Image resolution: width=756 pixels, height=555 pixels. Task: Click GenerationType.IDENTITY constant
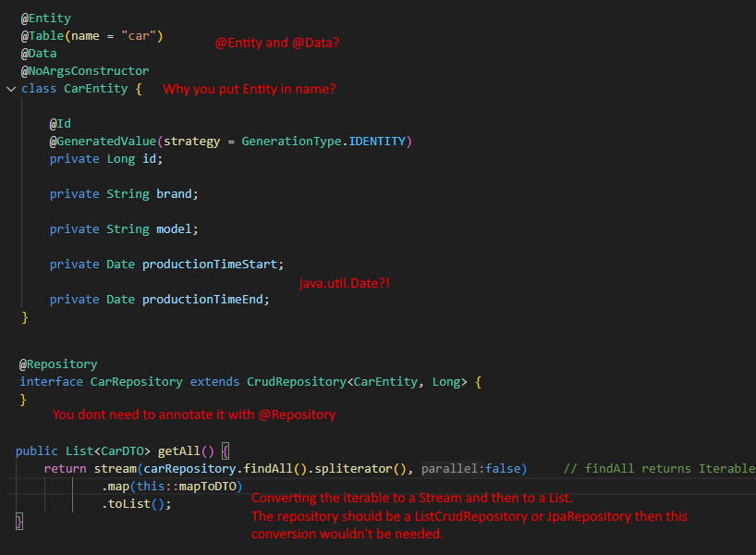click(323, 142)
